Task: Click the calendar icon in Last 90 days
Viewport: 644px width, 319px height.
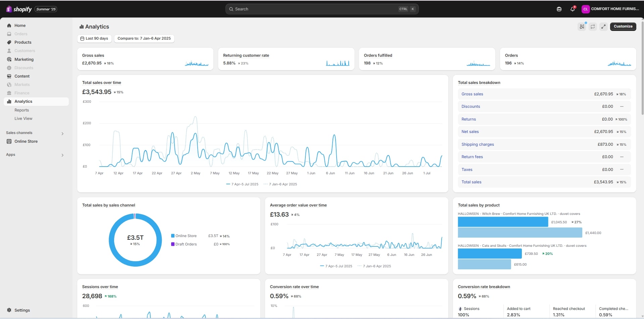Action: 82,39
